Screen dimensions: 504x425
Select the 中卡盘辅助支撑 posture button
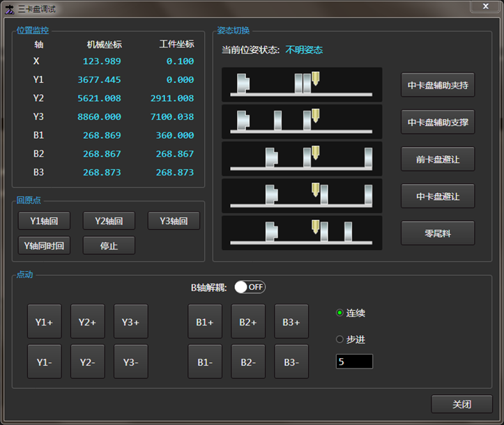(438, 122)
